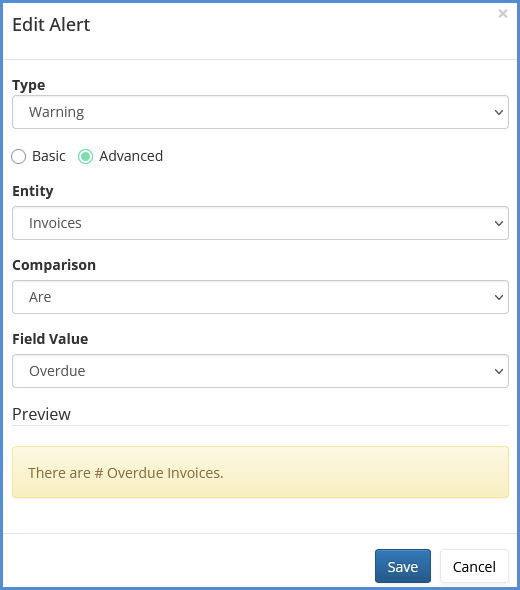520x590 pixels.
Task: Cancel editing the alert
Action: coord(474,566)
